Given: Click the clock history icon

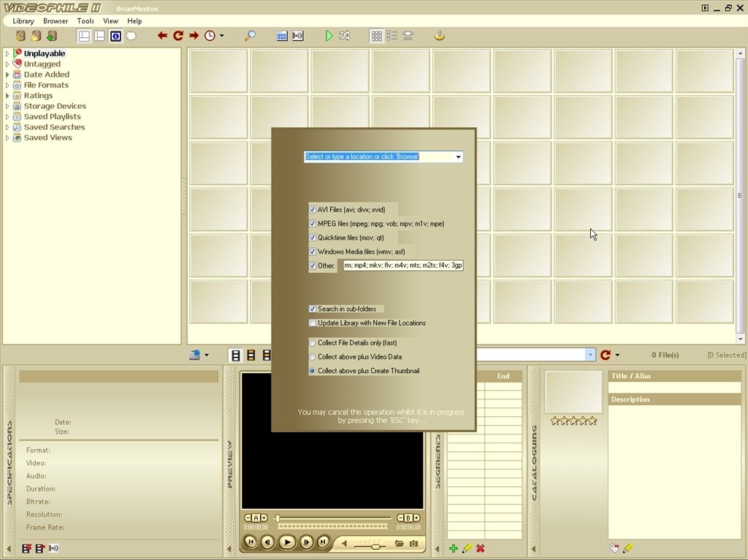Looking at the screenshot, I should tap(210, 36).
